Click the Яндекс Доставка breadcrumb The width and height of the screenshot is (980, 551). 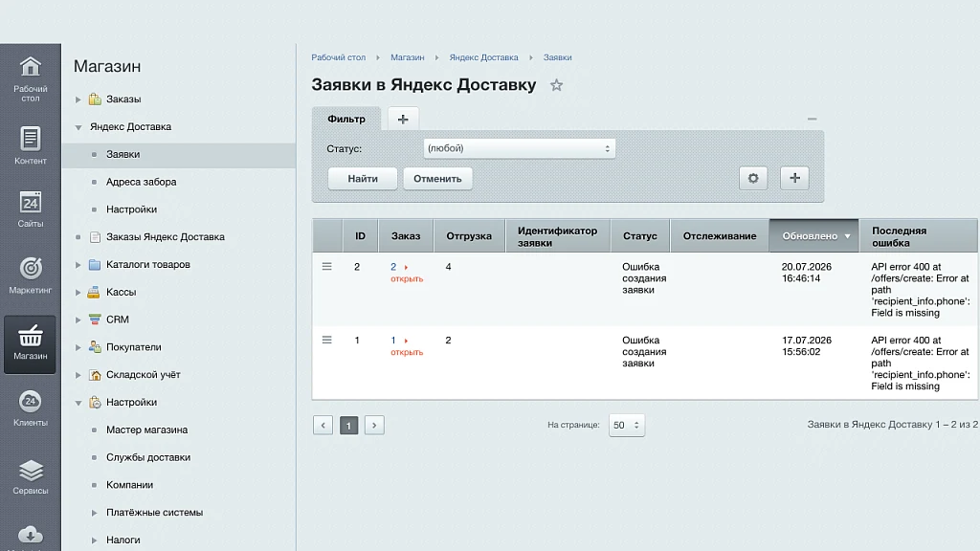click(483, 57)
